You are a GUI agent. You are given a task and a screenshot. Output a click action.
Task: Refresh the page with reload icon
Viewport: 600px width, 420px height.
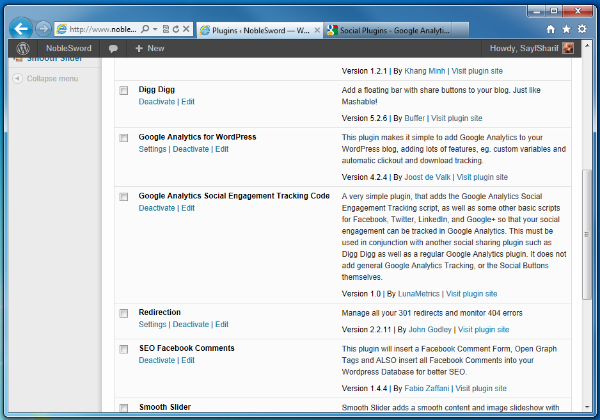pos(176,29)
